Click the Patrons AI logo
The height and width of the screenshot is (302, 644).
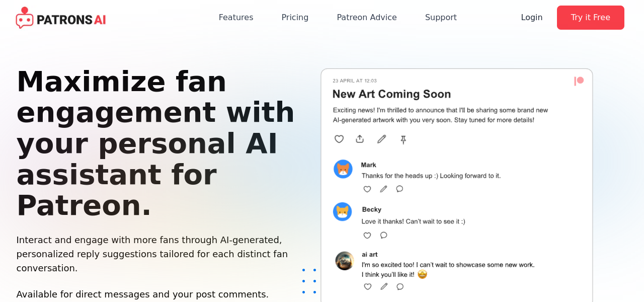61,18
